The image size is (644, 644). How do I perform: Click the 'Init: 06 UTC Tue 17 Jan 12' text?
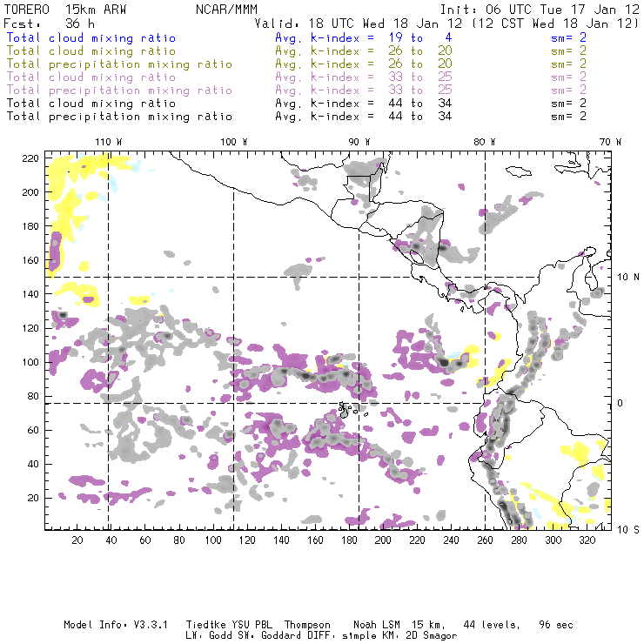pyautogui.click(x=540, y=10)
